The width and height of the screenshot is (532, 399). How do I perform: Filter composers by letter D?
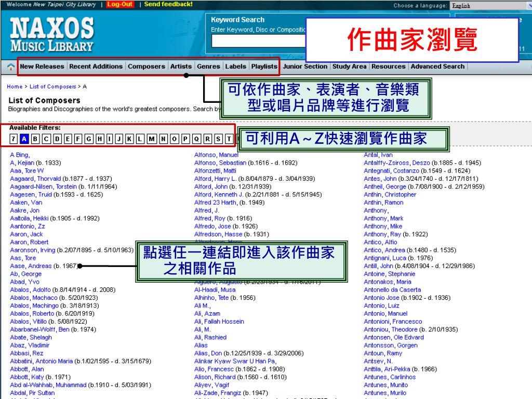(57, 139)
